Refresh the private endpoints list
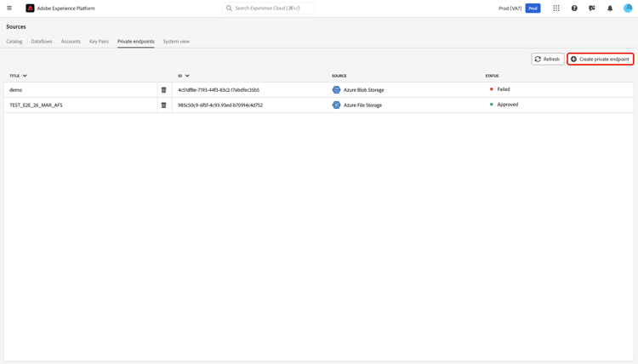This screenshot has height=364, width=638. tap(548, 59)
